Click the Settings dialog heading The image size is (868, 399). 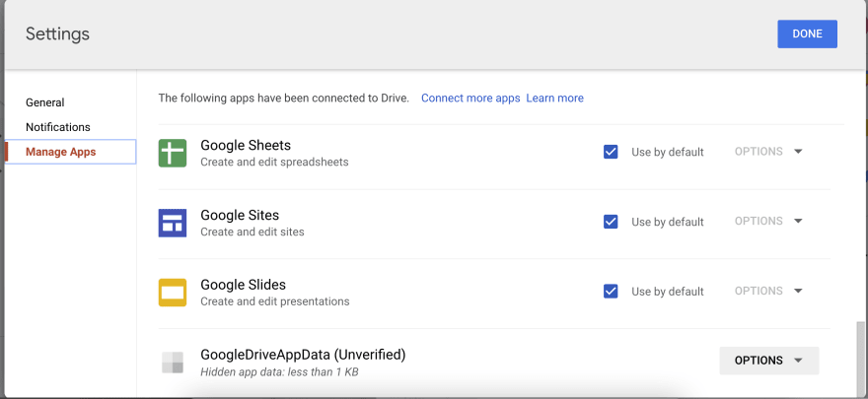pos(57,33)
